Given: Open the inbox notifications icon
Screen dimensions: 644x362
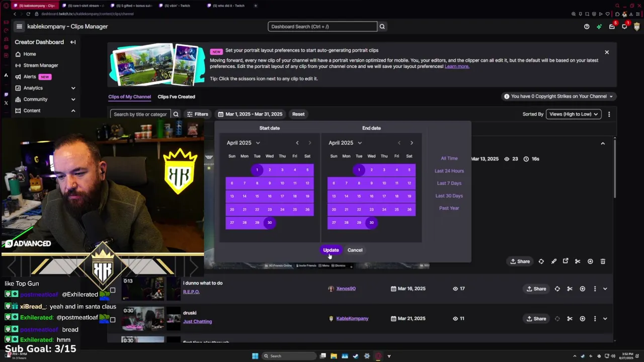Looking at the screenshot, I should pyautogui.click(x=612, y=27).
